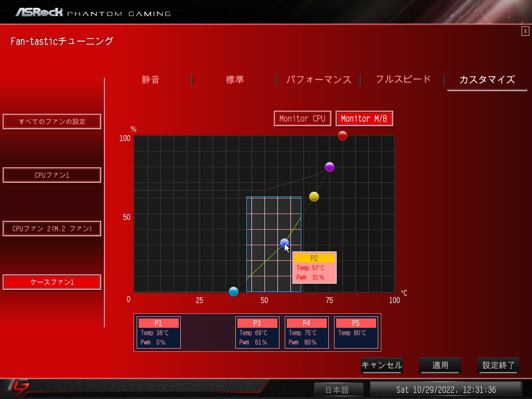Screen dimensions: 532x399
Task: Select the フルスピード preset tab
Action: pos(403,79)
